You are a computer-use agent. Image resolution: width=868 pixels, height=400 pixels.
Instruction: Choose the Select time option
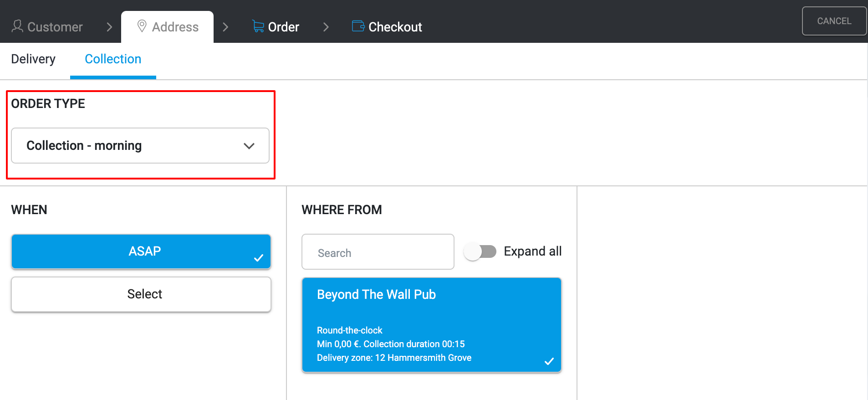[x=141, y=294]
